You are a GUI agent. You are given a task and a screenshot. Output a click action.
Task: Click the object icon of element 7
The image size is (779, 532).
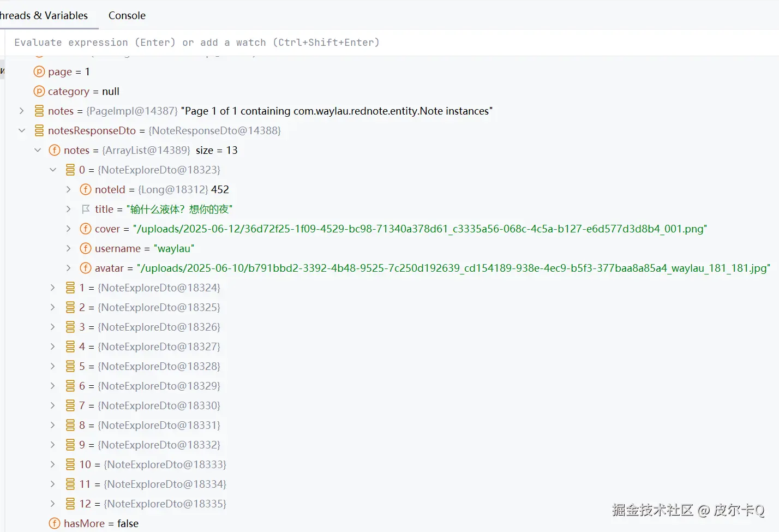pyautogui.click(x=70, y=405)
